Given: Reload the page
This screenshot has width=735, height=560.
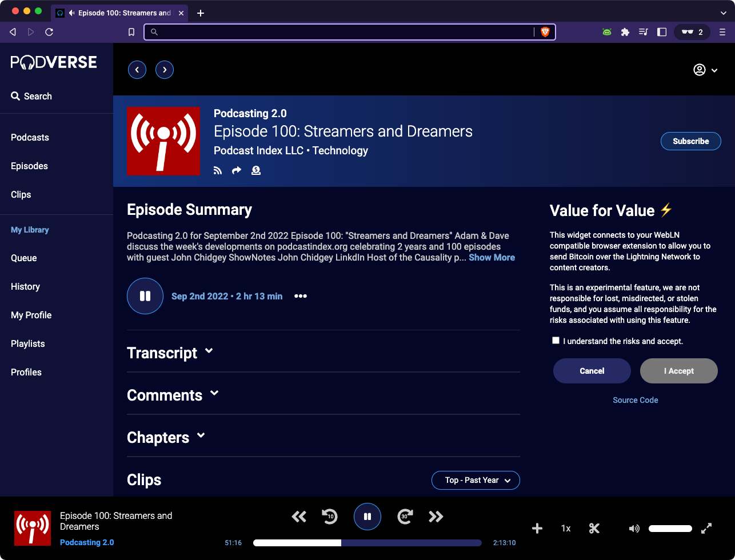Looking at the screenshot, I should (x=49, y=32).
